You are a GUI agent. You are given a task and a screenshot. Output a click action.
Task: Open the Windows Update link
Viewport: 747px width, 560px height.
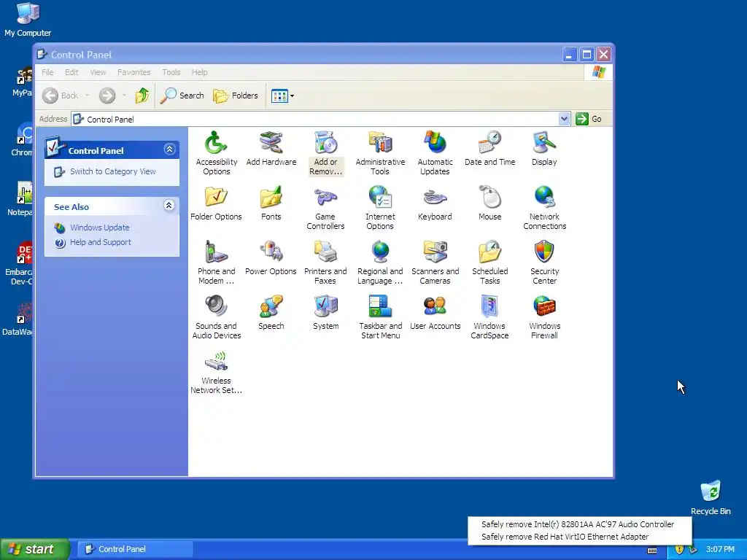(x=99, y=227)
